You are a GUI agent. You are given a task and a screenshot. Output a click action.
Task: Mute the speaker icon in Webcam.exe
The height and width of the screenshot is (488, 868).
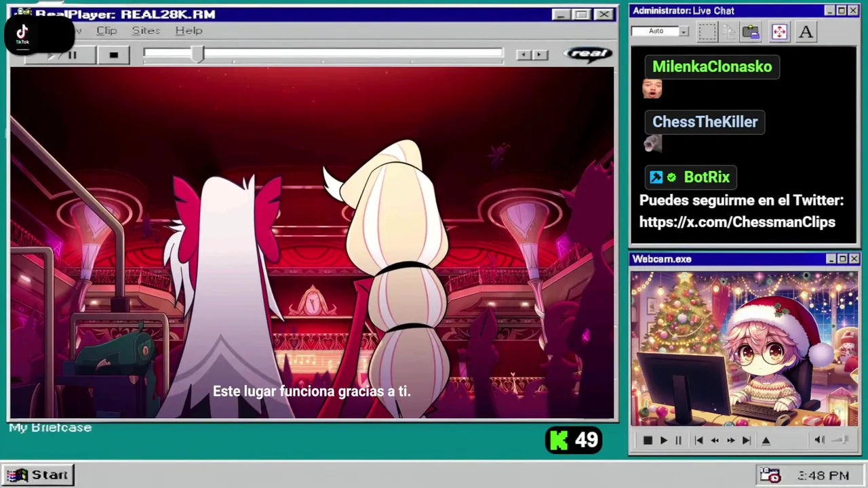819,440
